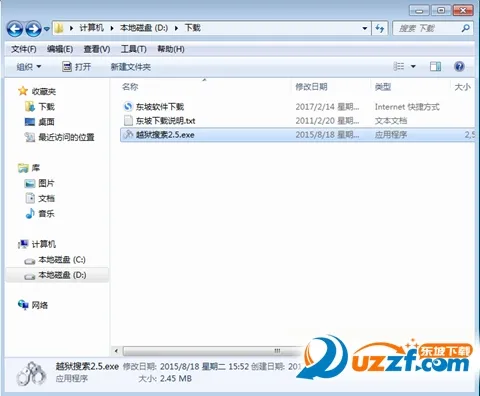Click the magnifier search icon

[466, 28]
